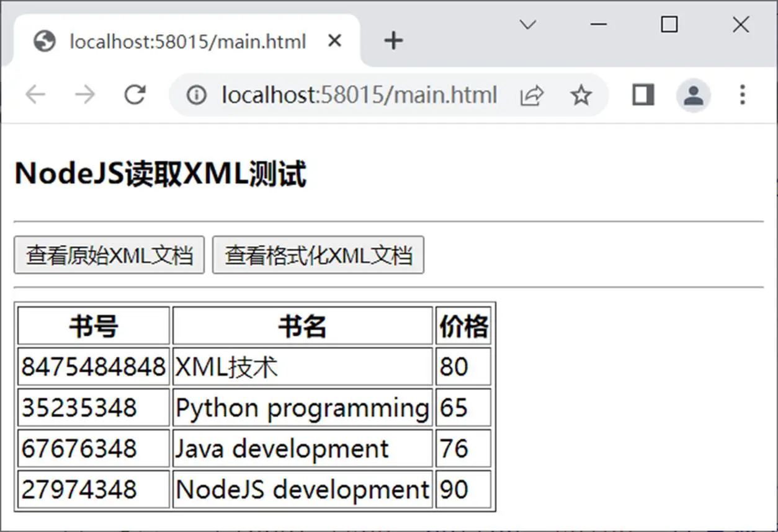This screenshot has width=778, height=532.
Task: Click the price 65 cell
Action: (x=463, y=407)
